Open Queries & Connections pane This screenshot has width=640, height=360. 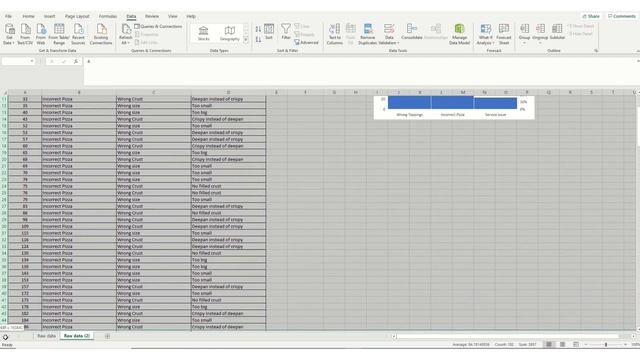pyautogui.click(x=158, y=27)
